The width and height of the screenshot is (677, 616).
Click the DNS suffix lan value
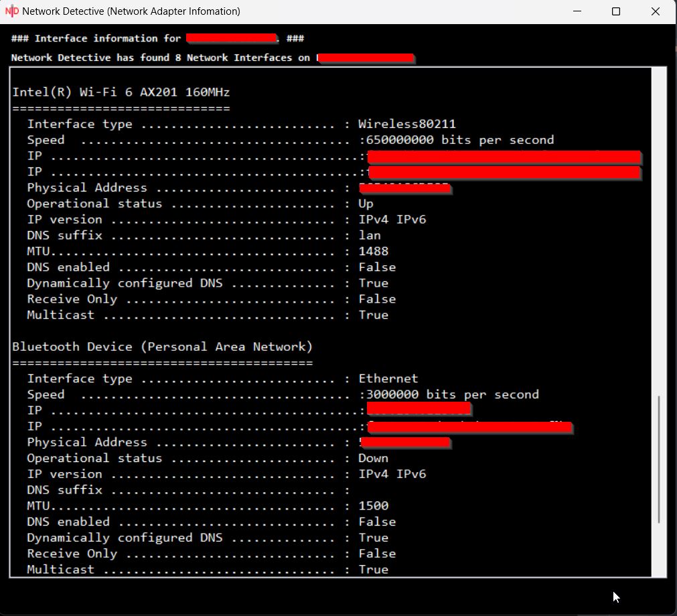pos(370,235)
